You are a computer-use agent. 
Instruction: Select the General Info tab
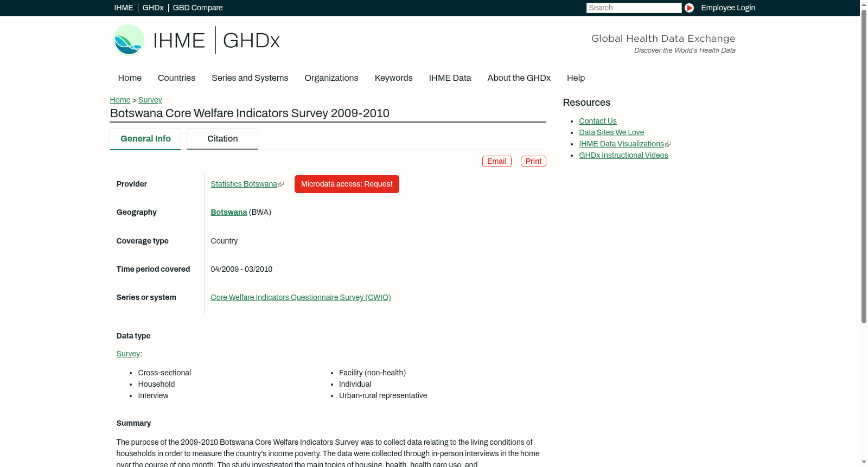(145, 139)
